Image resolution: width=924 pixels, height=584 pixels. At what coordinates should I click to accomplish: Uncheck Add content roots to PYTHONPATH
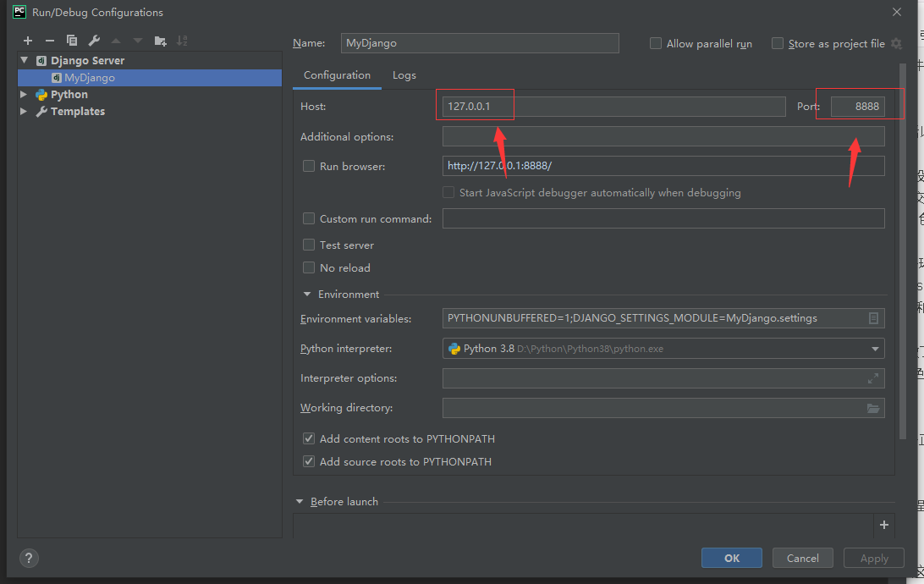[x=309, y=438]
